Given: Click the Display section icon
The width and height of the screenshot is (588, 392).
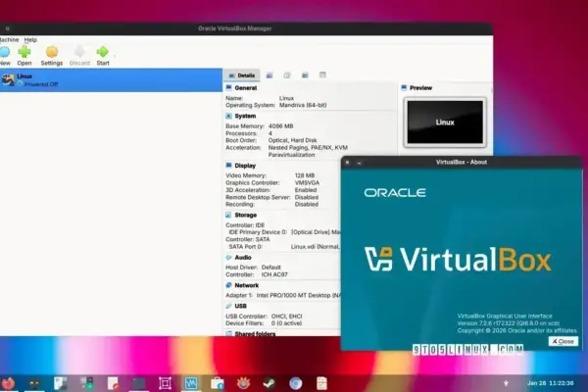Looking at the screenshot, I should (x=228, y=166).
